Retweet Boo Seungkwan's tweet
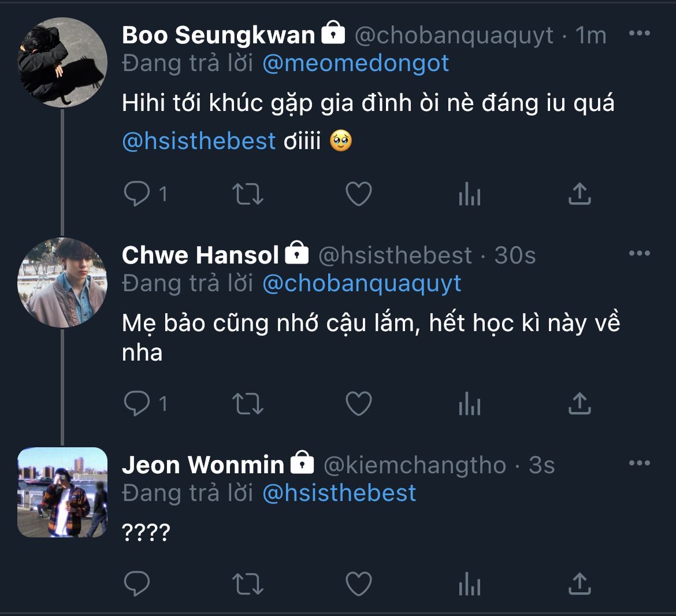The height and width of the screenshot is (616, 676). click(x=248, y=194)
